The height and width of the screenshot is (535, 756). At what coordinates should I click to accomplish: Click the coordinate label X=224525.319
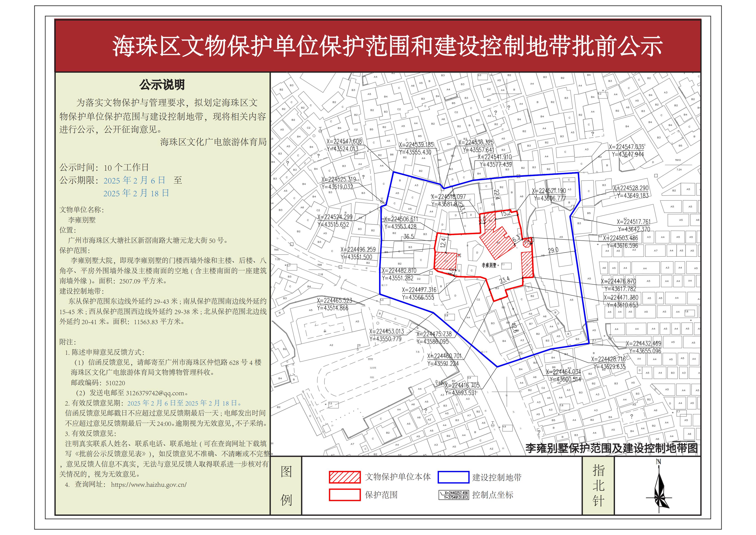[339, 180]
